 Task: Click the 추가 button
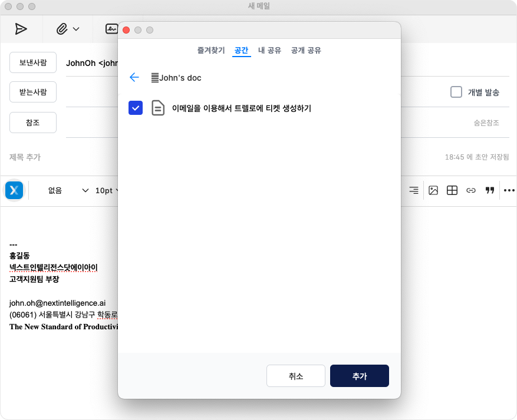(360, 376)
